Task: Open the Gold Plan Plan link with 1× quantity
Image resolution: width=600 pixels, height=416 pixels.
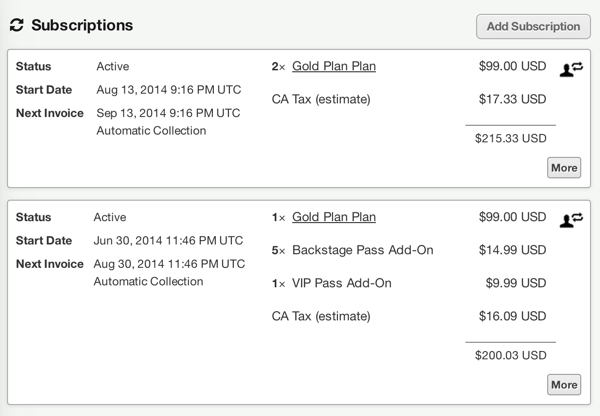Action: (x=334, y=217)
